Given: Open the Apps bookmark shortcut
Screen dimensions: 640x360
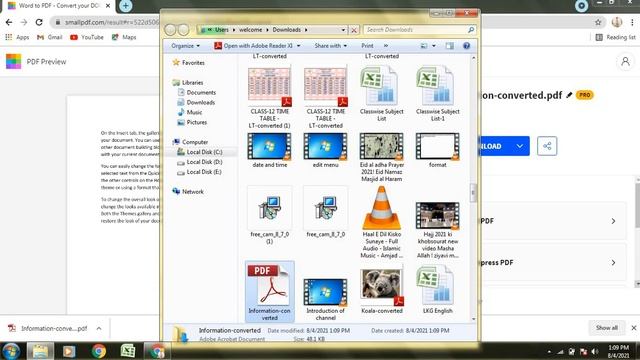Looking at the screenshot, I should pos(17,37).
